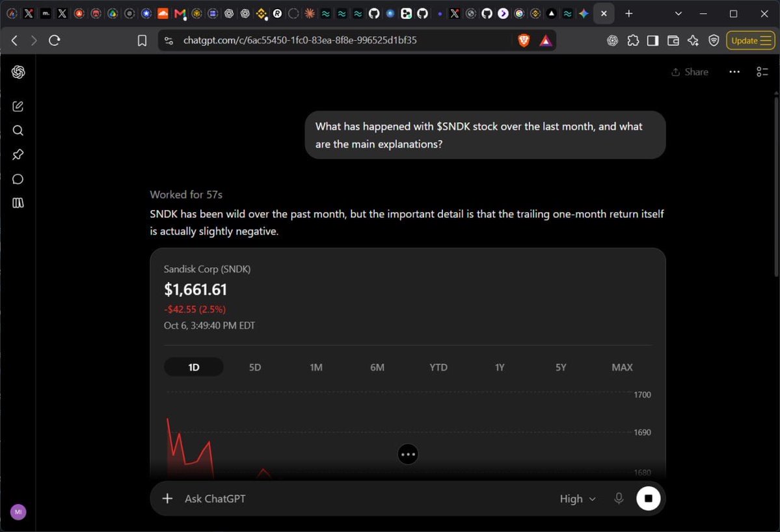Image resolution: width=780 pixels, height=532 pixels.
Task: Select the 5Y chart range
Action: (x=561, y=367)
